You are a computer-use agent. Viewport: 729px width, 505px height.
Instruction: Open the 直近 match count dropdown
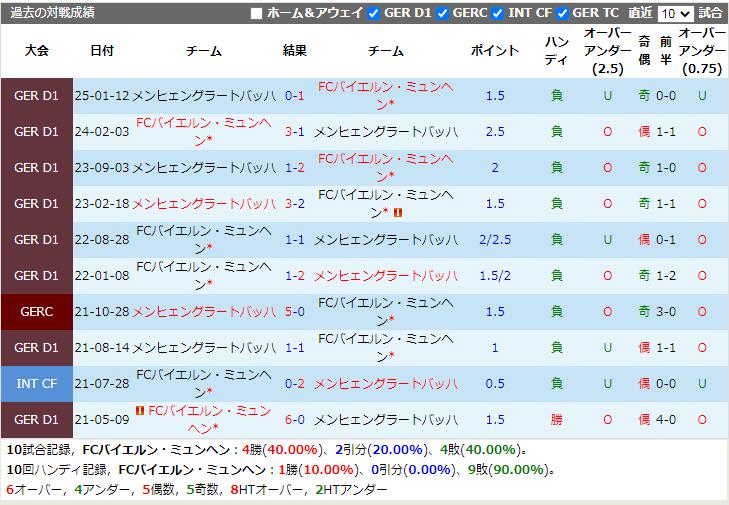tap(676, 13)
